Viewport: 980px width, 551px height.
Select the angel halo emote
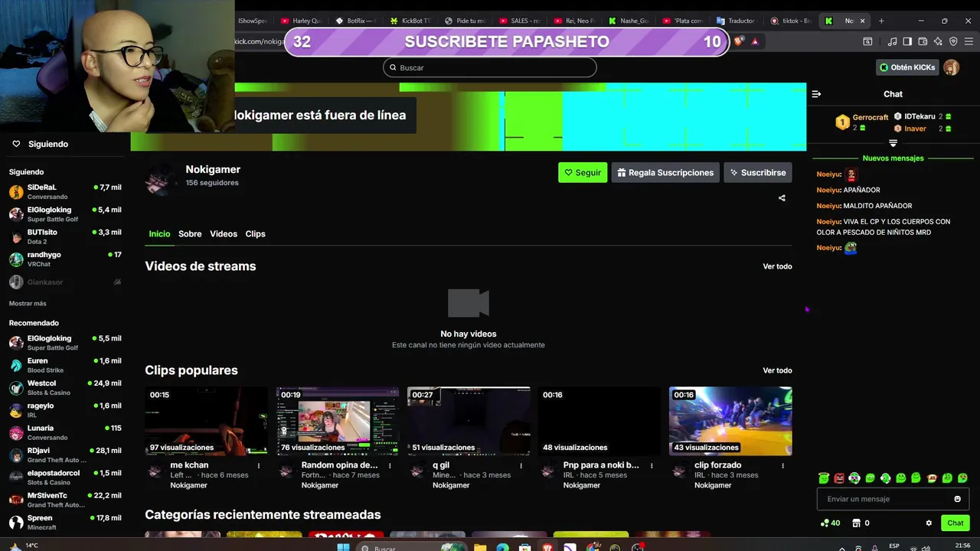pyautogui.click(x=823, y=478)
